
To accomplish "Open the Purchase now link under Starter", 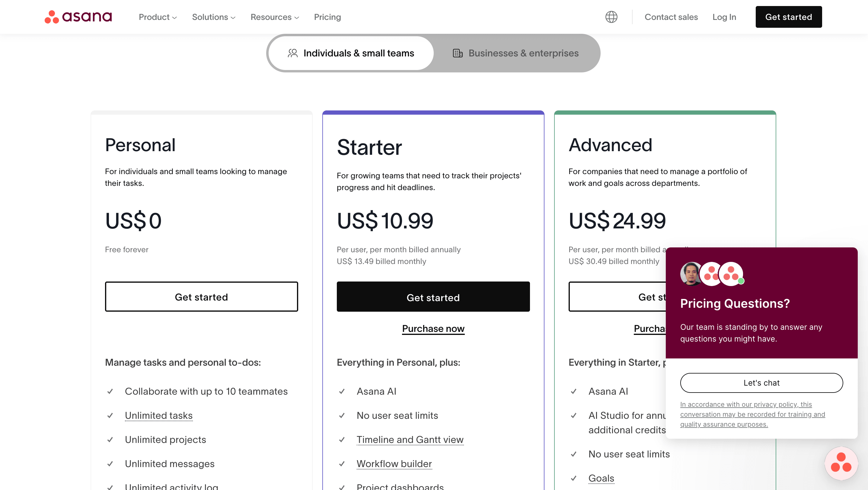I will [433, 328].
